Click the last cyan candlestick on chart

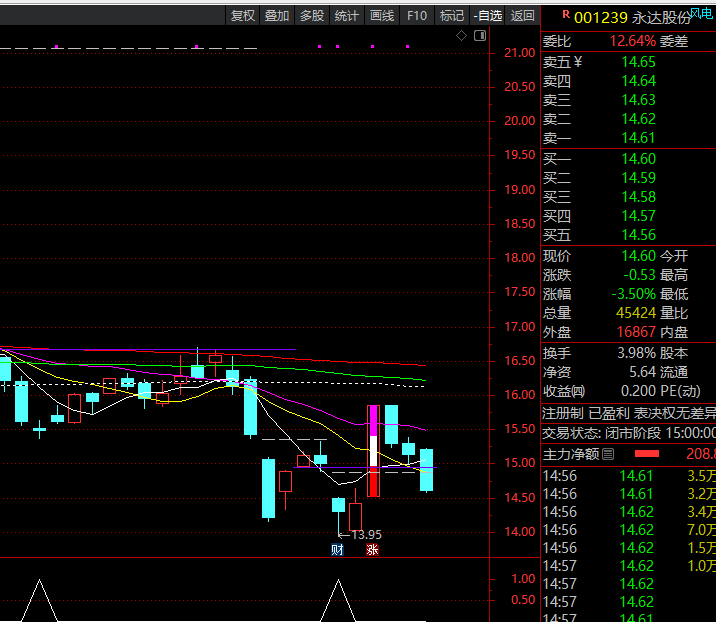point(426,470)
